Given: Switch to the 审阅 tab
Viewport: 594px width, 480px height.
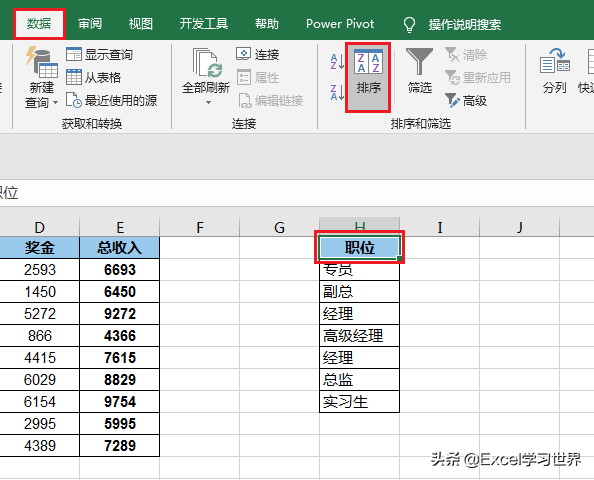Looking at the screenshot, I should pos(90,24).
